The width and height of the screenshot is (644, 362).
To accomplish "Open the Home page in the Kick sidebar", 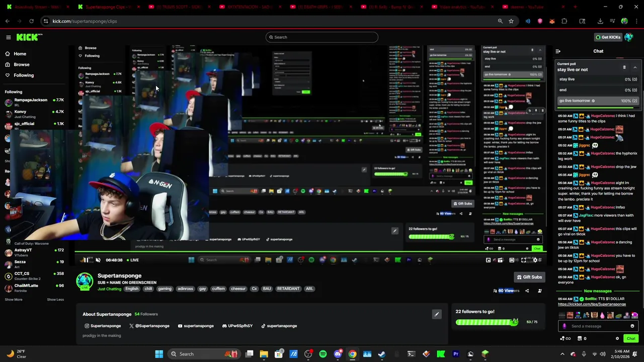I will (16, 54).
